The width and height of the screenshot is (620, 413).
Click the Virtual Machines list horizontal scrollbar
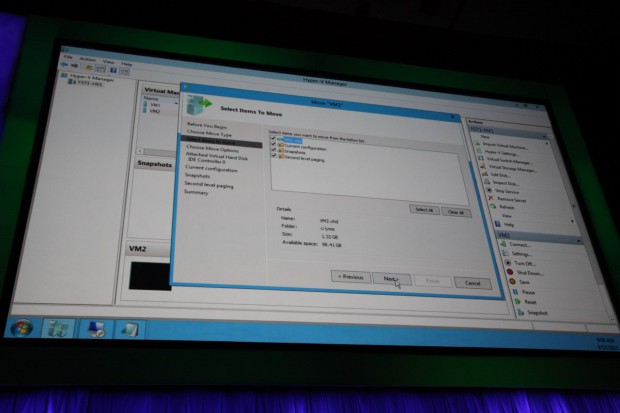click(158, 152)
